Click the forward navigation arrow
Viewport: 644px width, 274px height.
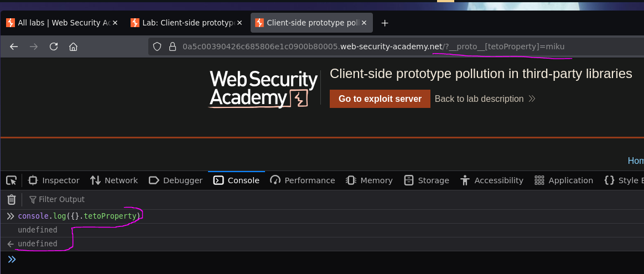pyautogui.click(x=34, y=47)
